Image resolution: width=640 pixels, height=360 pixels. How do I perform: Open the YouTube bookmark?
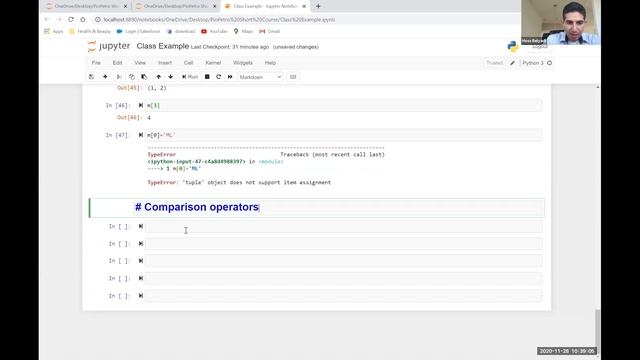pos(214,31)
